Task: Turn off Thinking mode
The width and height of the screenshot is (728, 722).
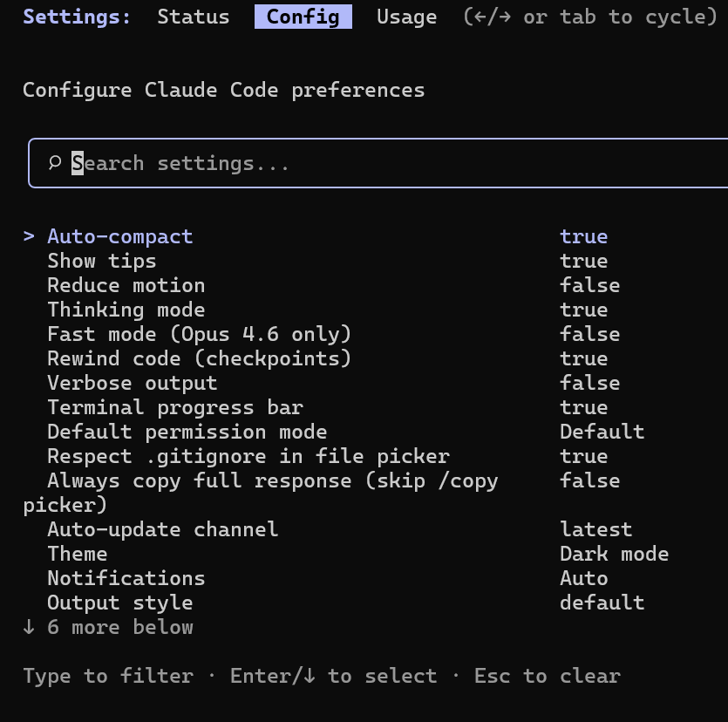Action: click(126, 309)
